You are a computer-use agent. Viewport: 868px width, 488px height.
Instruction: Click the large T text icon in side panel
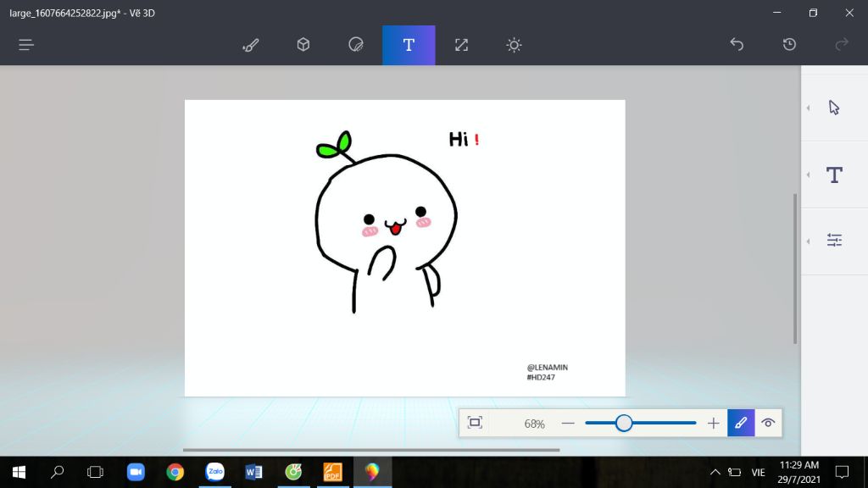coord(834,175)
